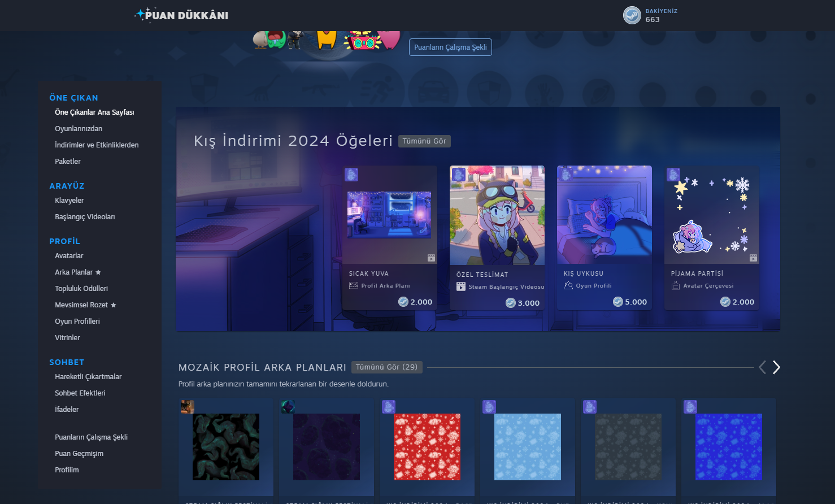Open Öne Çıkanlar Ana Sayfası in sidebar
This screenshot has height=504, width=835.
[94, 112]
